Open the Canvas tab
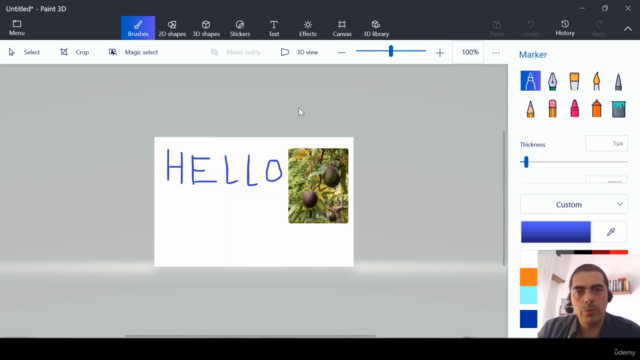 (x=342, y=28)
